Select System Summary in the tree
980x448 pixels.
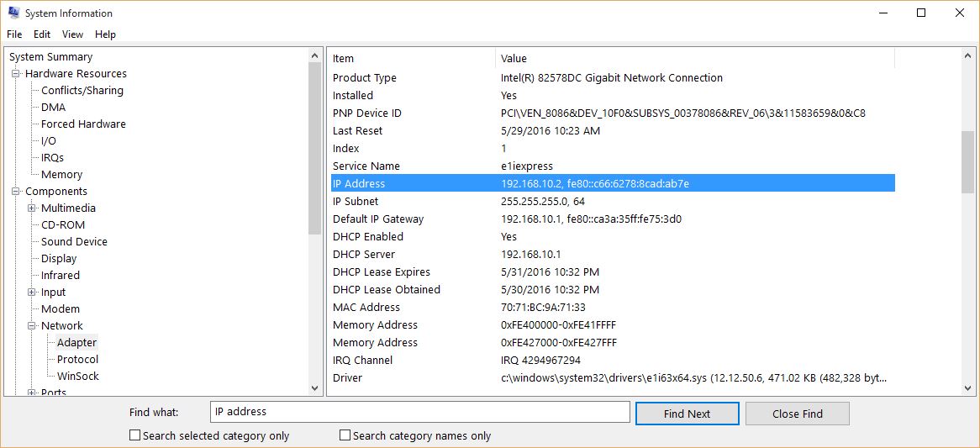(x=50, y=57)
